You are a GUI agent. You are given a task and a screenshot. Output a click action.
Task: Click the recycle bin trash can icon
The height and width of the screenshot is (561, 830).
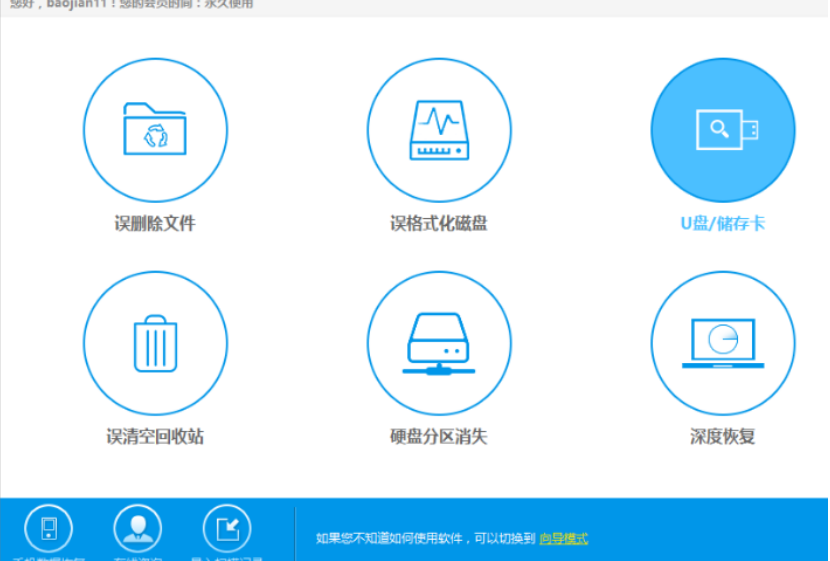pyautogui.click(x=155, y=343)
